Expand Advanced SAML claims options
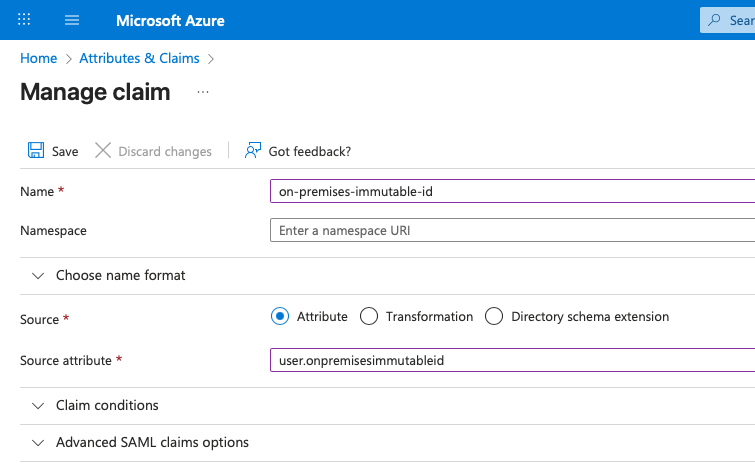This screenshot has height=474, width=755. tap(39, 442)
